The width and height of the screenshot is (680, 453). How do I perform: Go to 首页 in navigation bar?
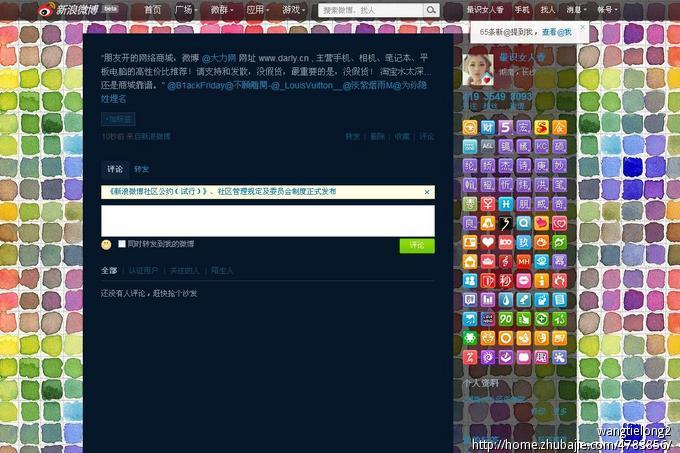tap(152, 9)
